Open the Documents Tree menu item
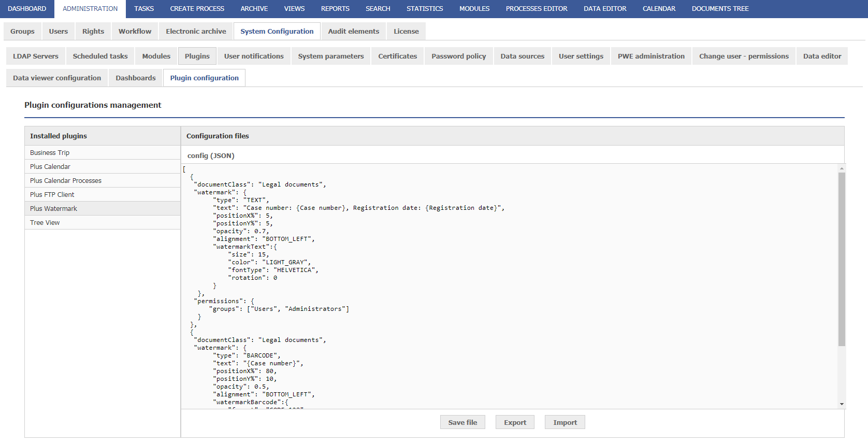 coord(720,9)
